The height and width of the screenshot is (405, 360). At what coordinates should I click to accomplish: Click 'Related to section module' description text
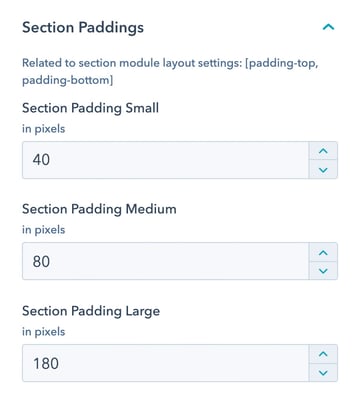coord(91,63)
